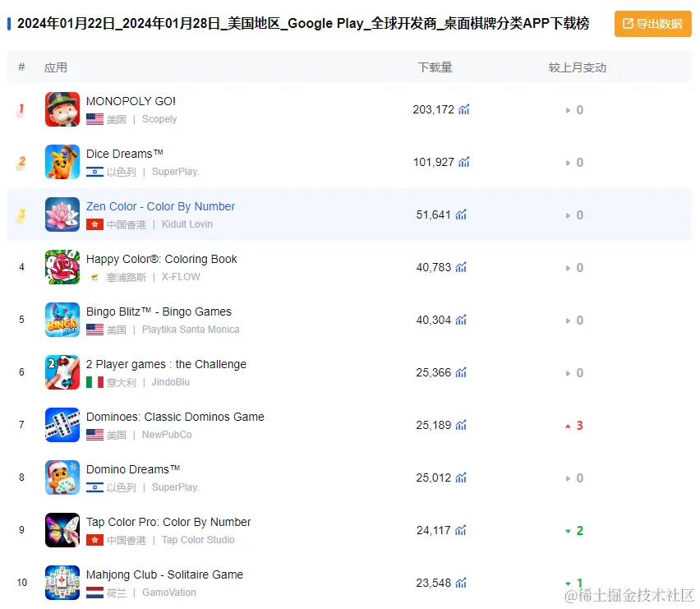Open Mahjong Club - Solitaire Game title
Viewport: 700px width, 609px height.
[x=165, y=574]
